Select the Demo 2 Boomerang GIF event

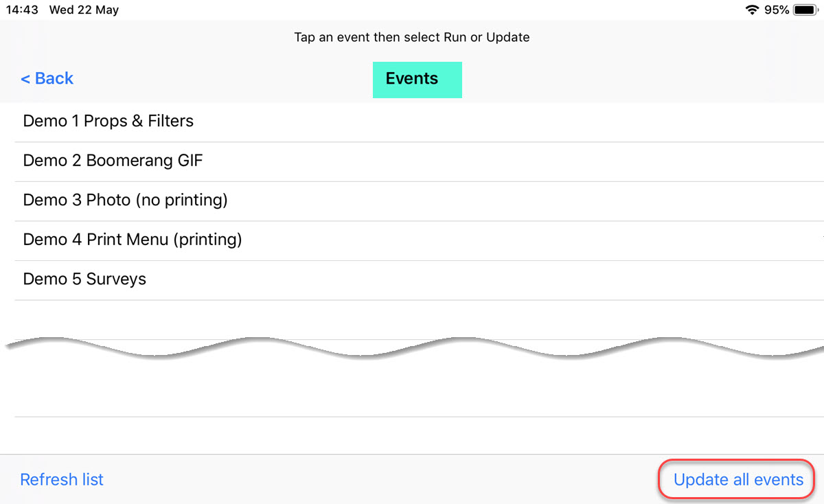419,162
